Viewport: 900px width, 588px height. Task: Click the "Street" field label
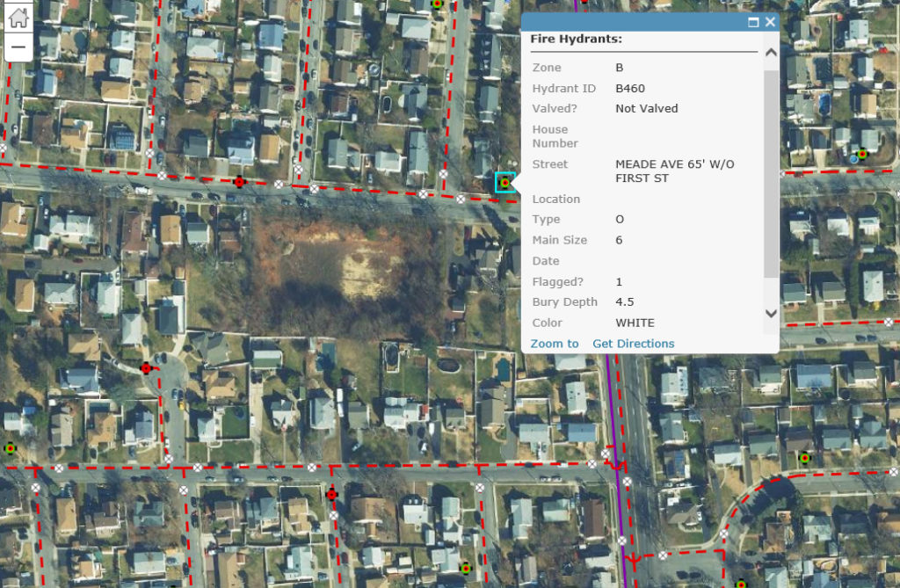pos(550,164)
